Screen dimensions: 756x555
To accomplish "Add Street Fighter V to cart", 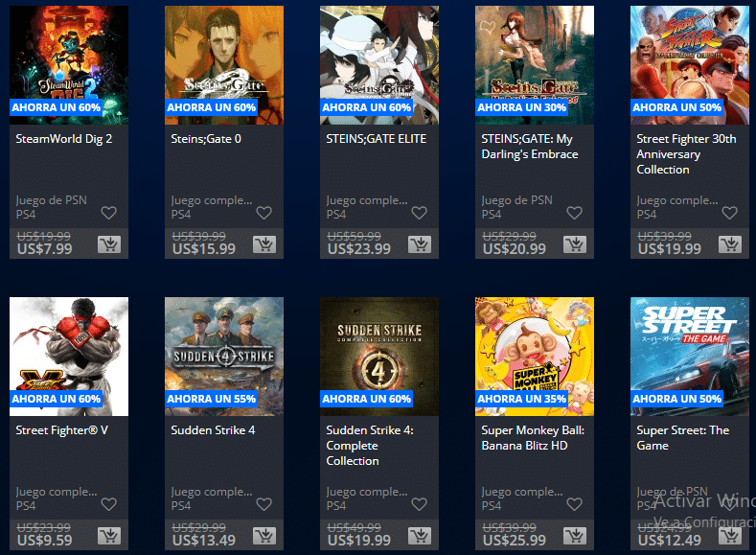I will point(109,536).
